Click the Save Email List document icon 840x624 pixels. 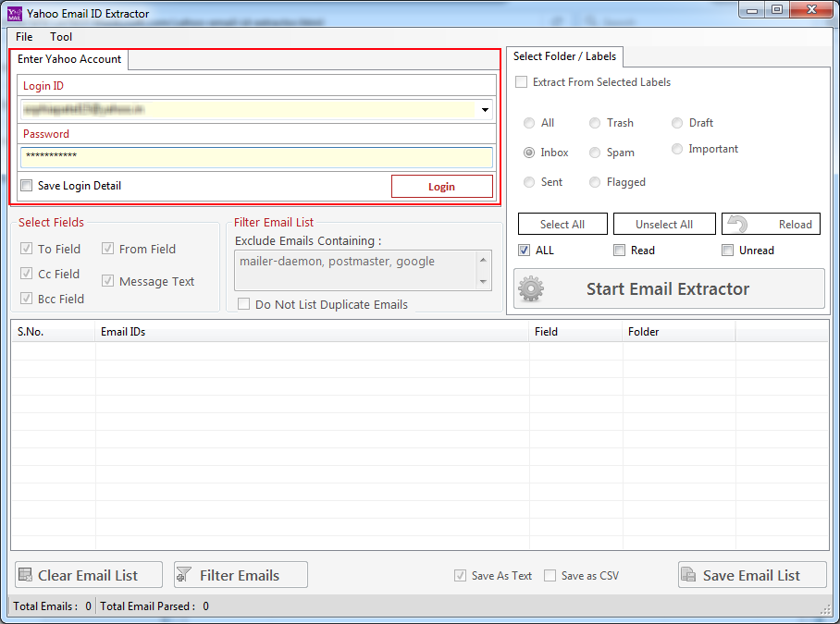688,575
